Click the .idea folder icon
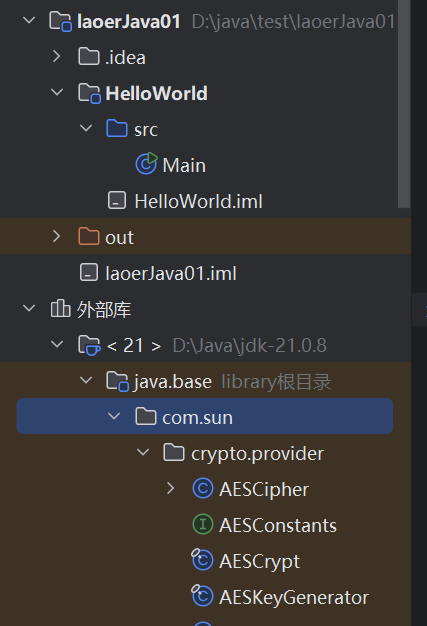This screenshot has width=427, height=626. [x=89, y=57]
